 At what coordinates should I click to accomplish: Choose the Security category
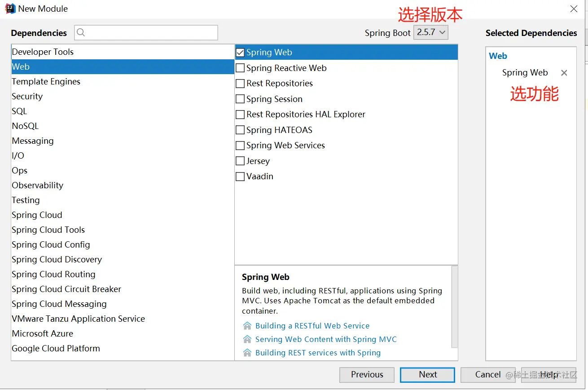(x=123, y=97)
